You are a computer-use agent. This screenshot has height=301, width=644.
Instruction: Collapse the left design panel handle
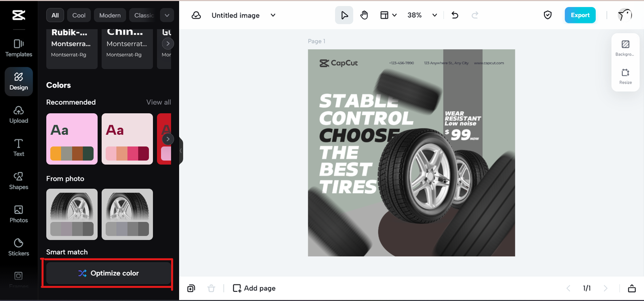tap(181, 150)
